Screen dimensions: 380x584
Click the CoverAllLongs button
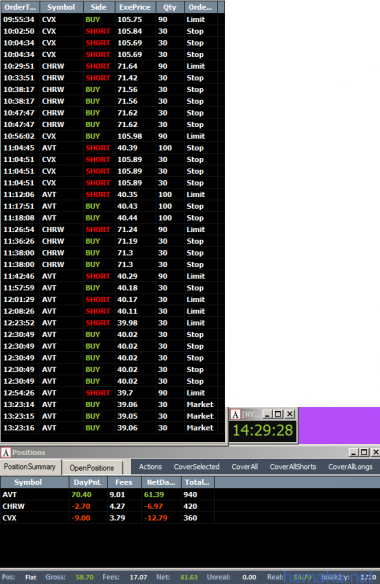pos(350,467)
